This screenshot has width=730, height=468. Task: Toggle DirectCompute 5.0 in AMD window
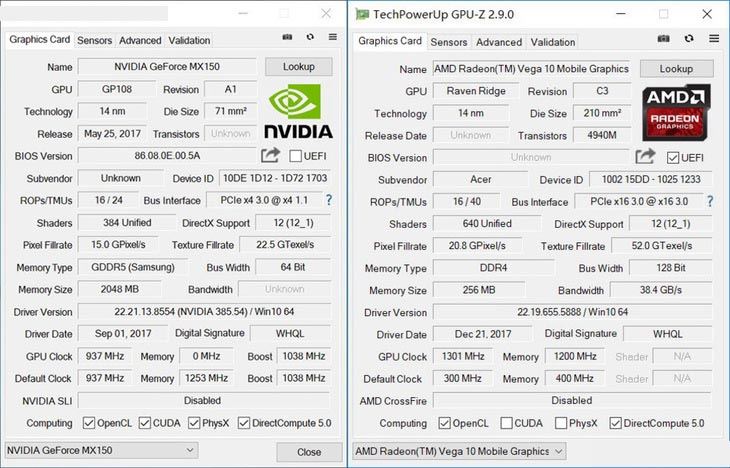615,423
